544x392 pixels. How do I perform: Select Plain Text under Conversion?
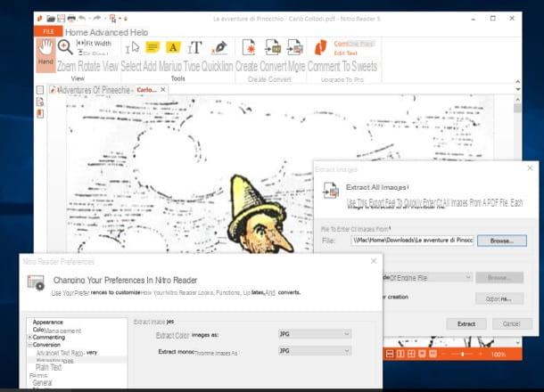point(48,367)
